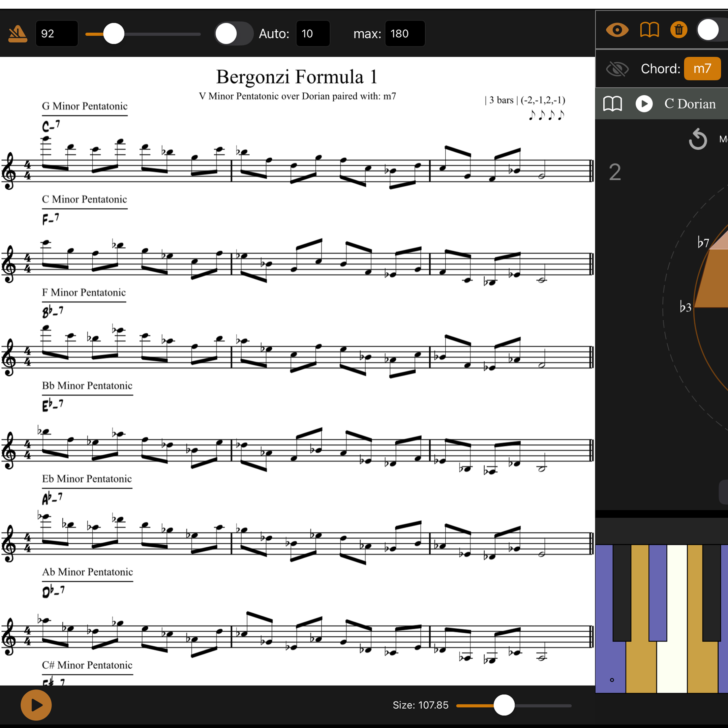728x728 pixels.
Task: Edit the tempo field showing 92
Action: point(57,34)
